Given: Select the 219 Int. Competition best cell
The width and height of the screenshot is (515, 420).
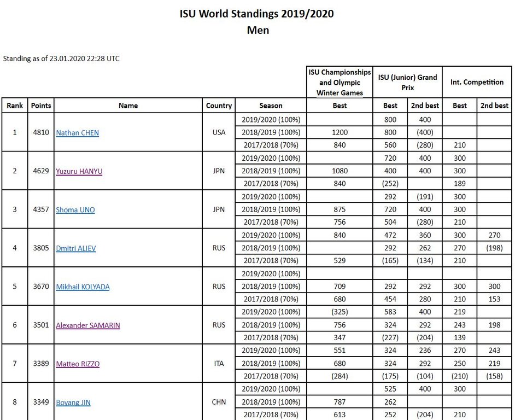Looking at the screenshot, I should coord(460,312).
